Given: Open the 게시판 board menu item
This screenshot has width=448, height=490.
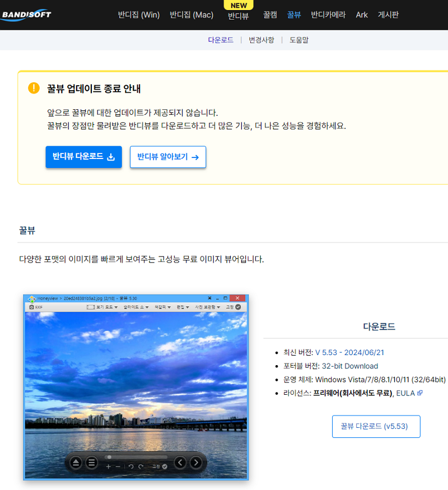Looking at the screenshot, I should point(388,15).
